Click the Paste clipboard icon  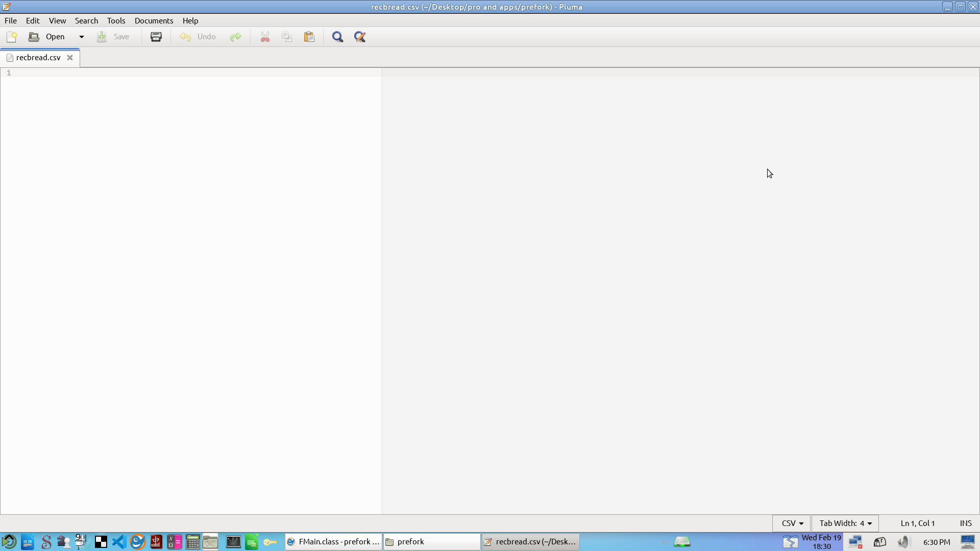(309, 37)
